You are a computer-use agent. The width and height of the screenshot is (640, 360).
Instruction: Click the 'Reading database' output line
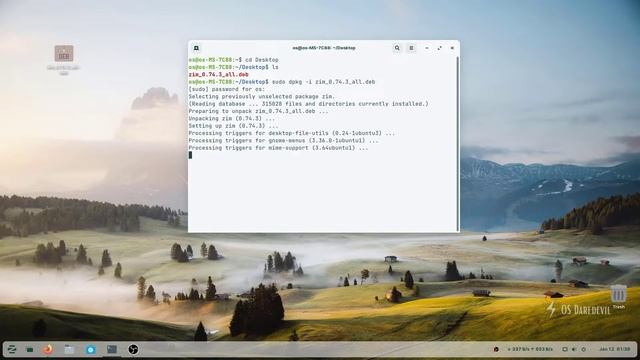(x=309, y=104)
